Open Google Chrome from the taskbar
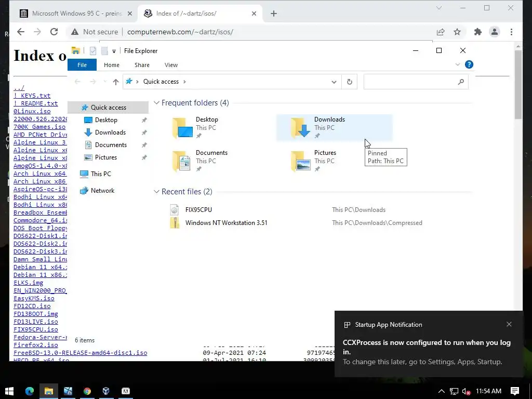Viewport: 532px width, 399px height. [x=87, y=391]
